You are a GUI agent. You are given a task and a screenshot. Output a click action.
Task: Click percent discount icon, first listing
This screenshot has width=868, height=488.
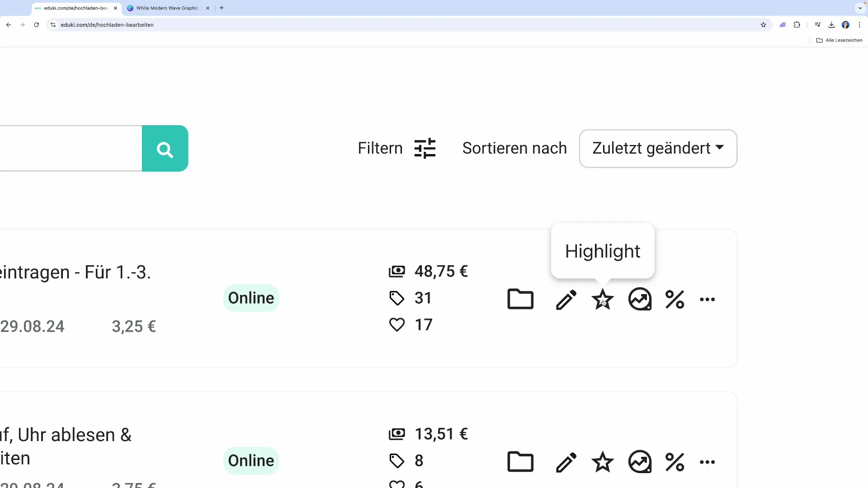[675, 299]
